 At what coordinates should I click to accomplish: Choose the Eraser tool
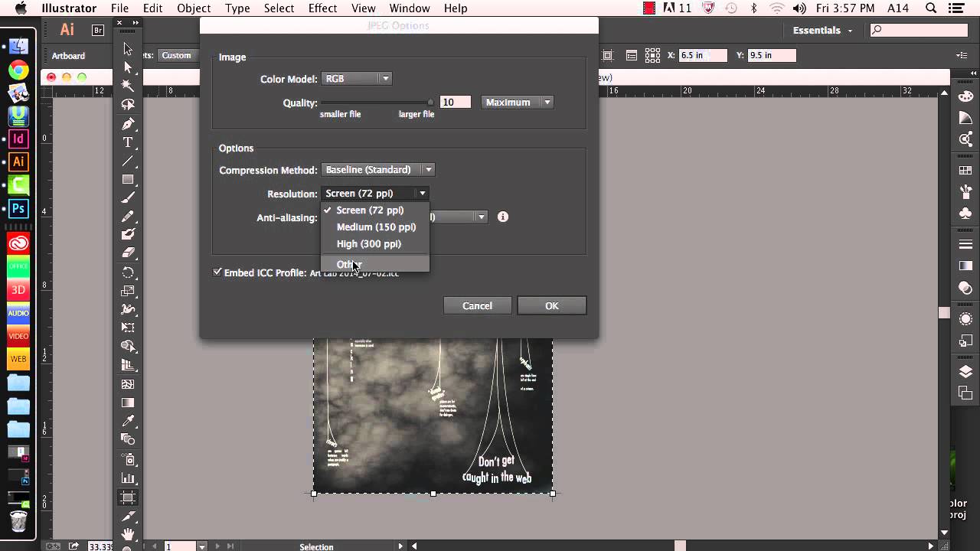(x=128, y=253)
